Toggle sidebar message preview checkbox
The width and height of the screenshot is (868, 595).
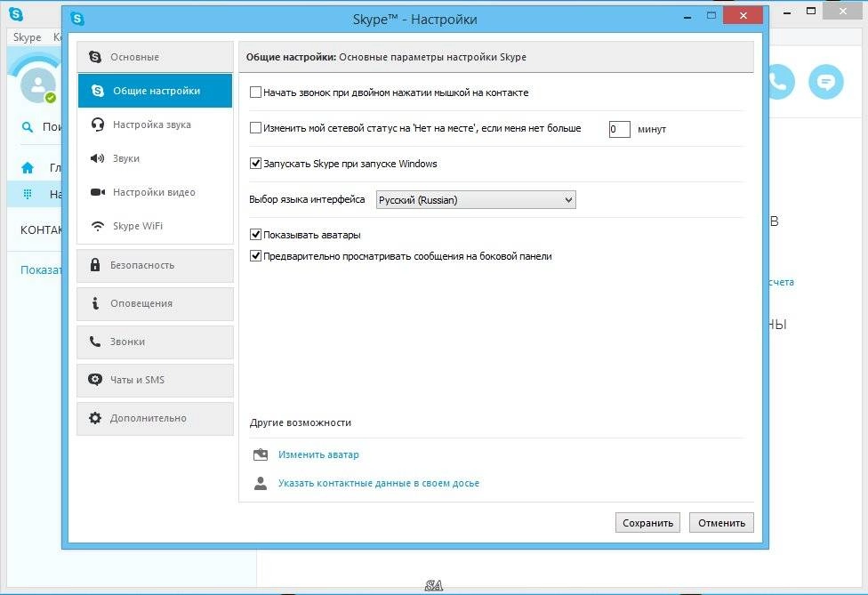coord(255,256)
